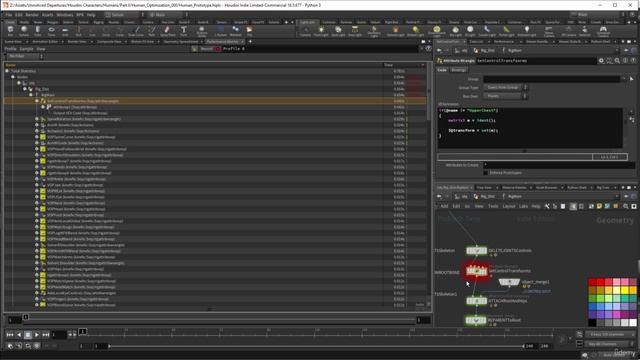Screen dimensions: 640x360
Task: Open the Layout menu in network editor
Action: click(509, 206)
